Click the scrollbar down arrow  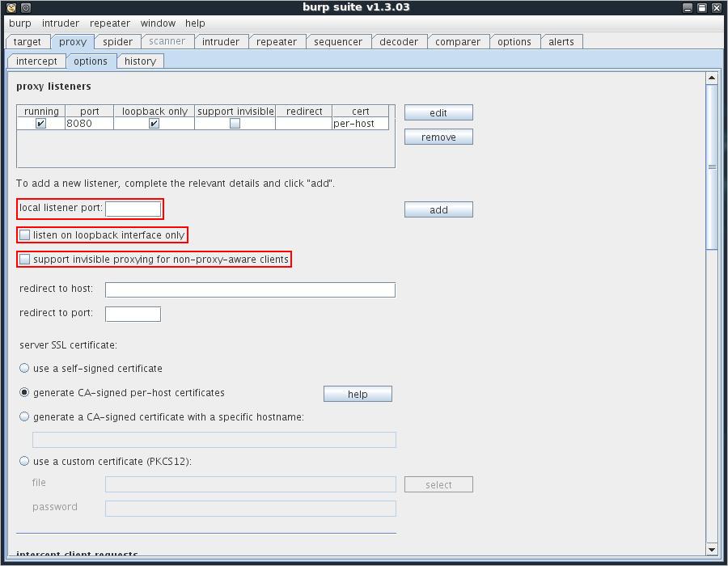[x=712, y=550]
